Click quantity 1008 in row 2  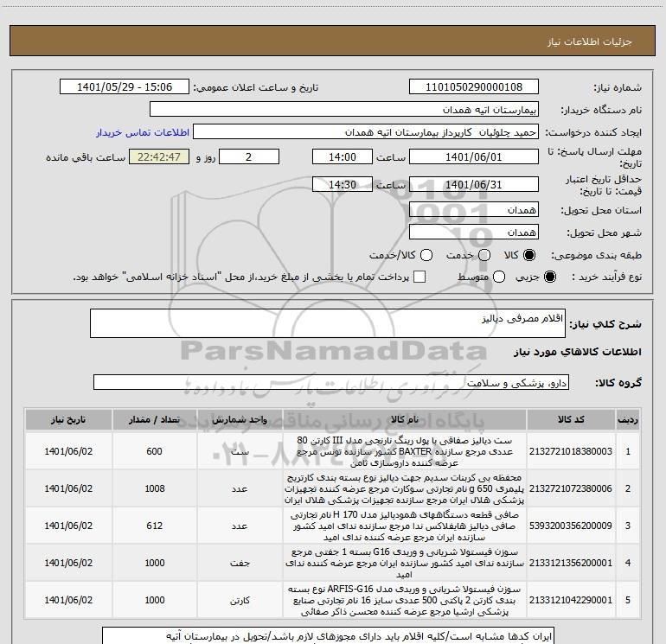[154, 488]
